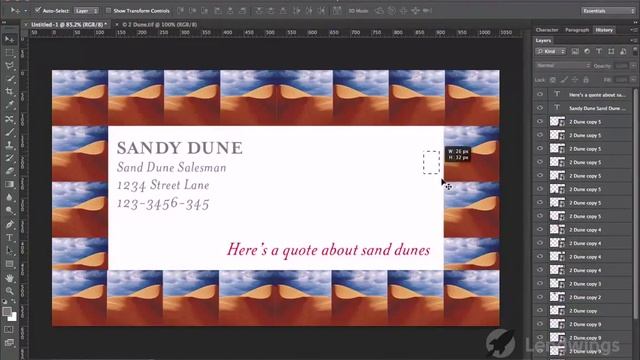
Task: Toggle Quick Mask mode
Action: click(x=9, y=329)
